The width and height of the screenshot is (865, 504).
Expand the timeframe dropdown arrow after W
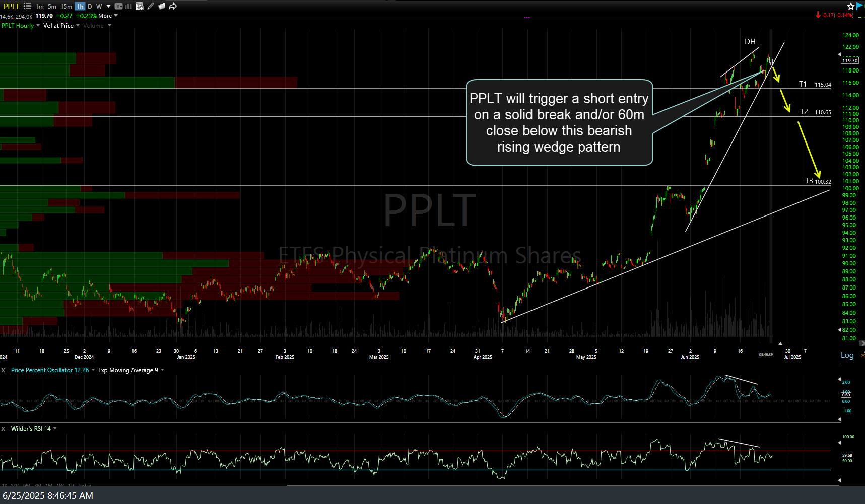pyautogui.click(x=108, y=7)
